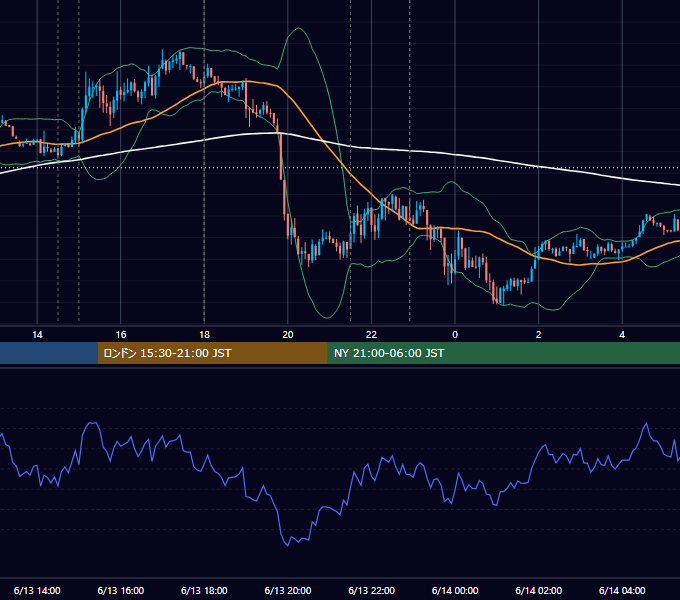Click the hour label 4 on time axis

coord(622,335)
